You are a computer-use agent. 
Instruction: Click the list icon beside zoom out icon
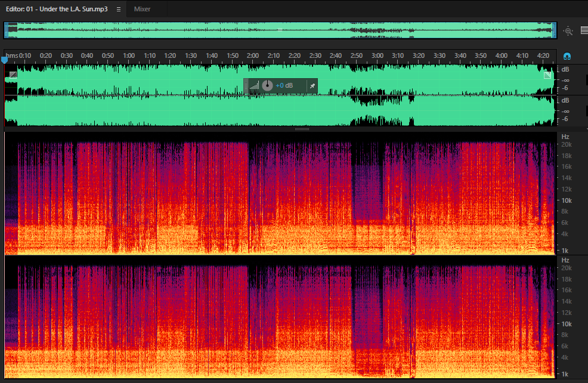[x=584, y=30]
